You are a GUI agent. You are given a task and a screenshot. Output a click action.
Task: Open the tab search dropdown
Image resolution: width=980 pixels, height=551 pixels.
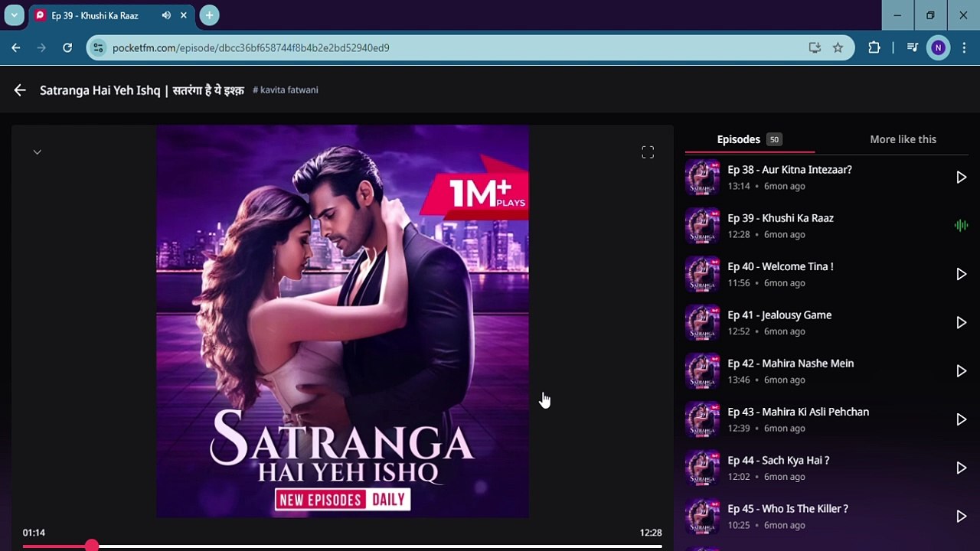(14, 15)
